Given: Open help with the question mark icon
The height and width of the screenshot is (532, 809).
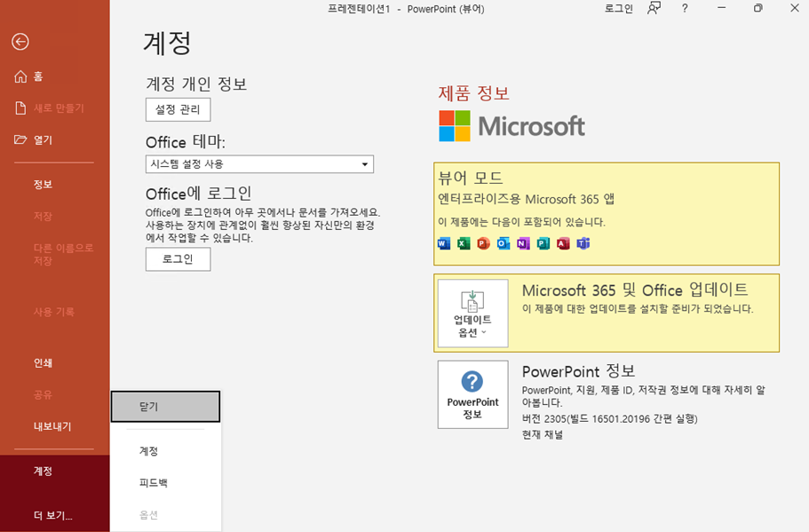Looking at the screenshot, I should (685, 8).
